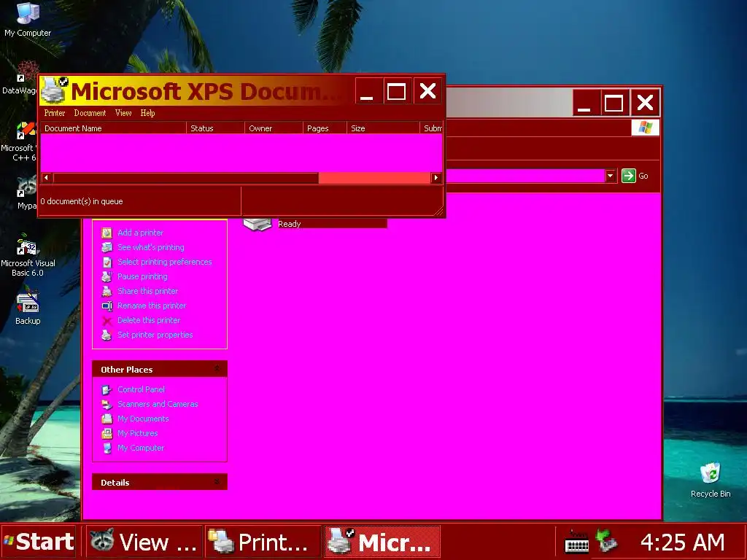Click the Delete this printer link

(149, 321)
